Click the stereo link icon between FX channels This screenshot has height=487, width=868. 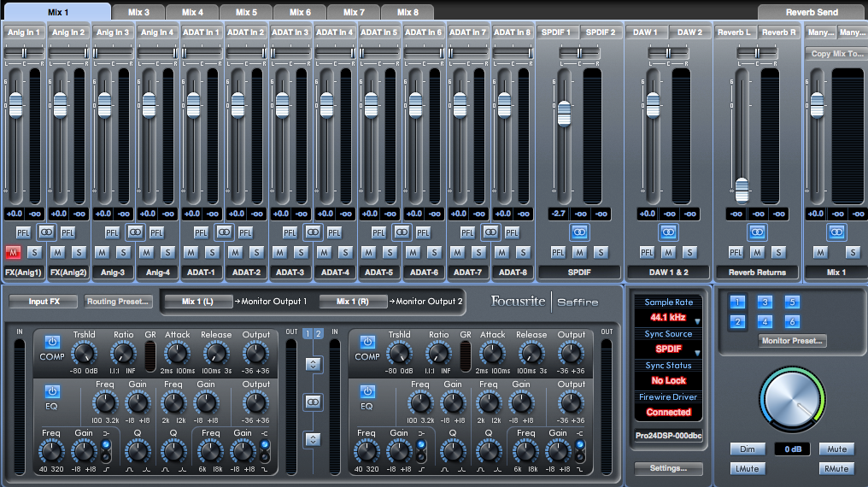pos(46,232)
